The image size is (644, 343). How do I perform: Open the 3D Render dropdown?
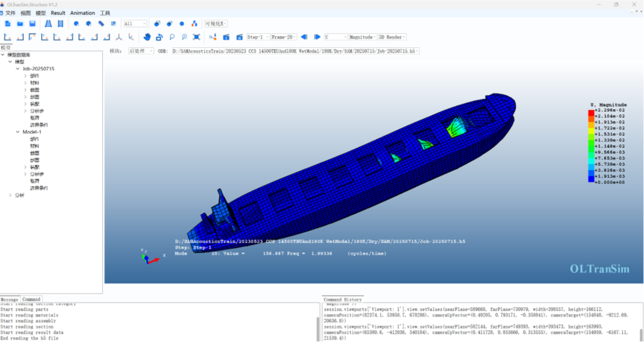392,37
